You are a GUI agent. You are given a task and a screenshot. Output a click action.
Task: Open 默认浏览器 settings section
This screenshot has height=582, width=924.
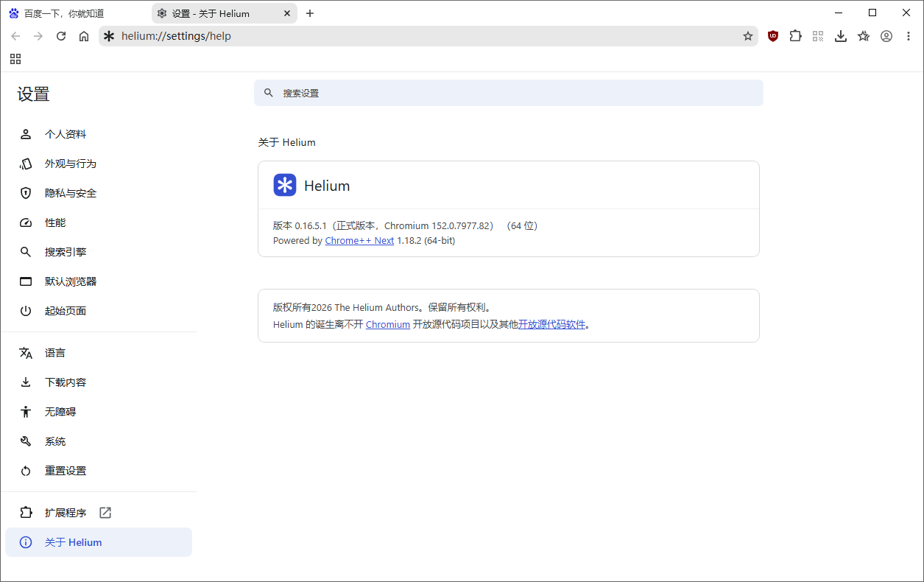(98, 281)
